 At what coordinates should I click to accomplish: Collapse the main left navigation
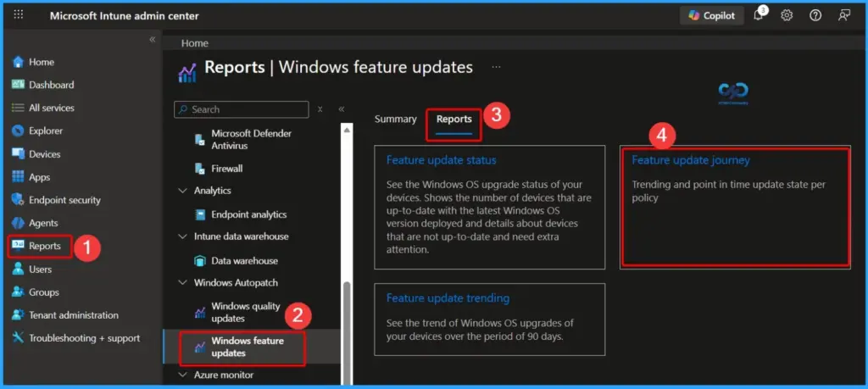tap(153, 40)
